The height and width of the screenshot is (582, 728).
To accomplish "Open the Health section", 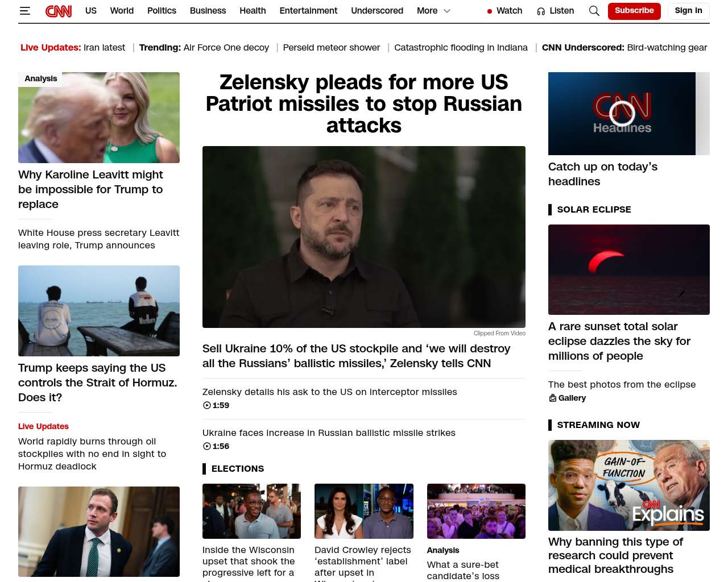I will click(x=253, y=11).
